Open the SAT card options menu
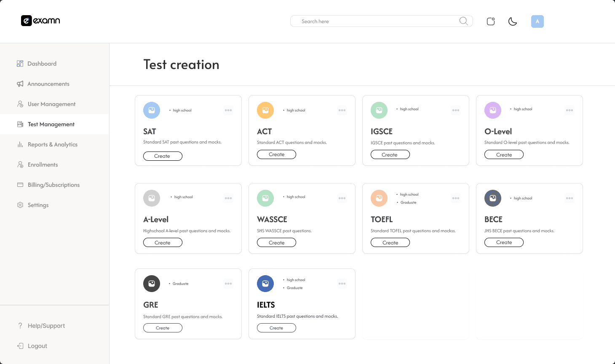 (x=228, y=110)
